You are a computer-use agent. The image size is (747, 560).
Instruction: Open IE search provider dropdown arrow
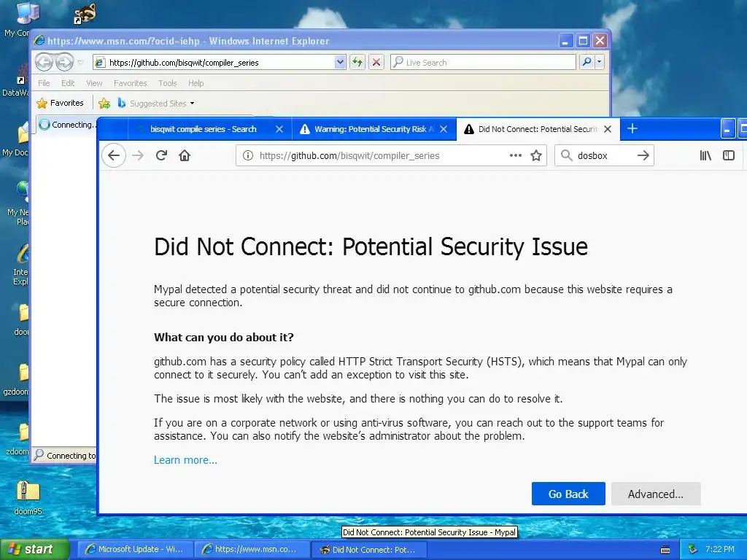600,62
